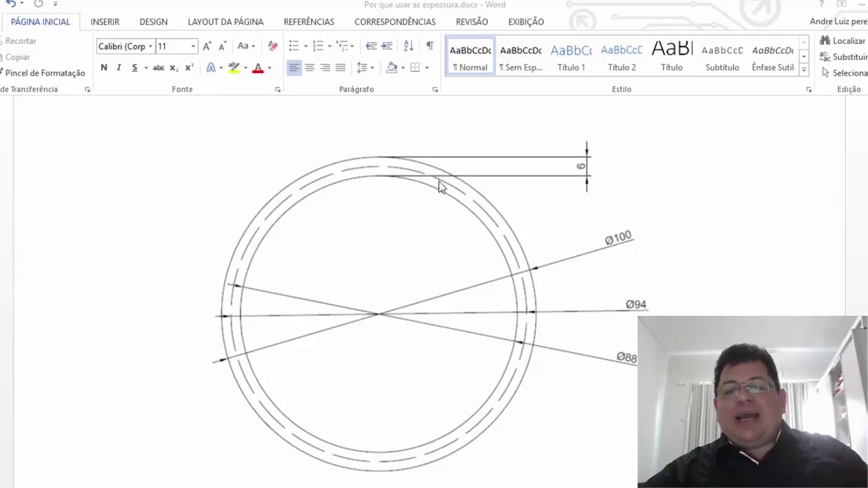Click the borders grid icon
Viewport: 868px width, 488px height.
click(x=415, y=67)
